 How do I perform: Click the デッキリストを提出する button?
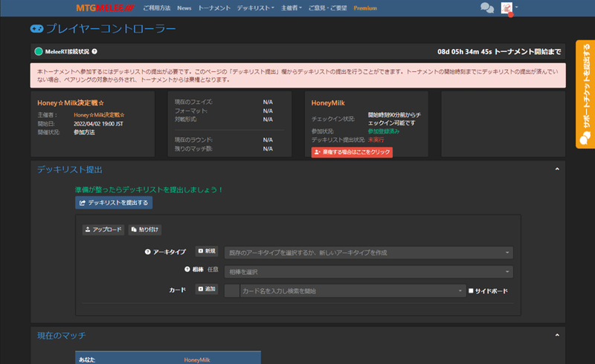point(114,203)
